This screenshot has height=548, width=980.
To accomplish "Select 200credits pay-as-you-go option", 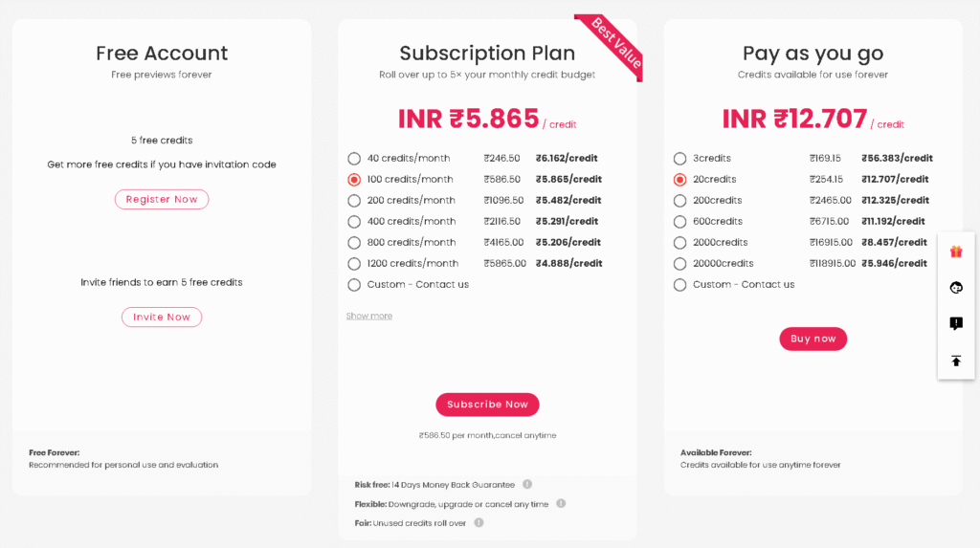I will pos(680,201).
